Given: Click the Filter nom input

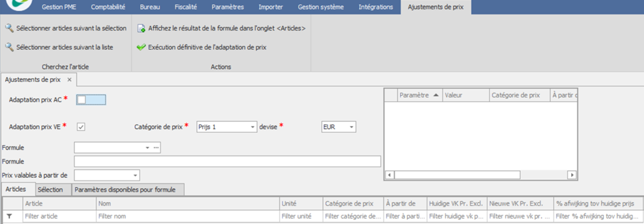Looking at the screenshot, I should (x=188, y=216).
